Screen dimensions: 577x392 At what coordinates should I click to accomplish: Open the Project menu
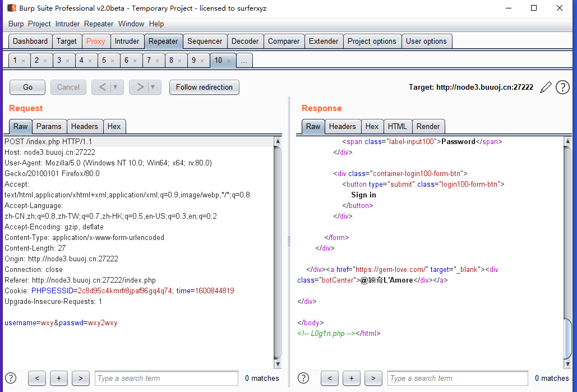tap(39, 24)
